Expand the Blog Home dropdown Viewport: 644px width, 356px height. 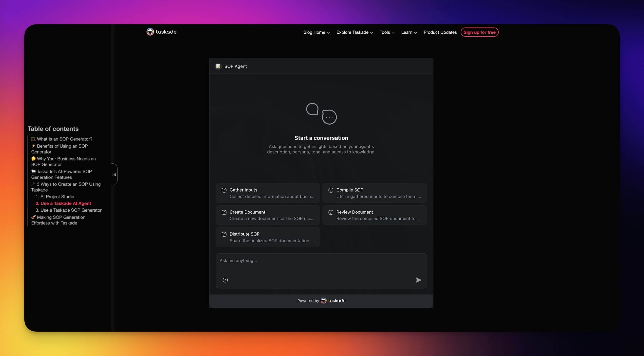point(316,32)
